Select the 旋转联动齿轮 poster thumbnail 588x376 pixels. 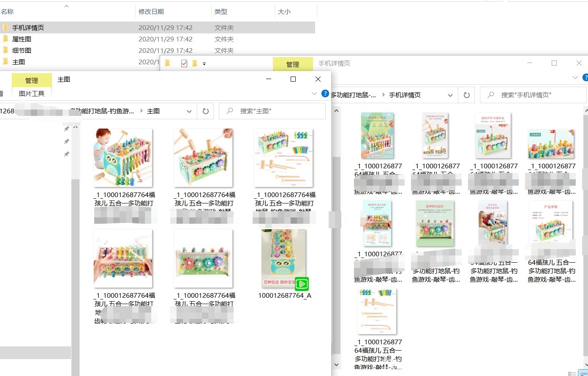pyautogui.click(x=435, y=224)
